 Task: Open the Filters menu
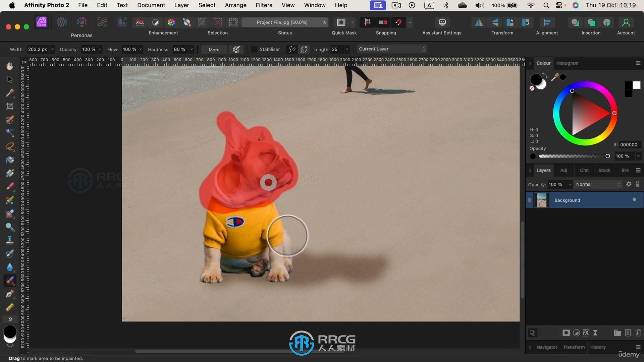click(x=264, y=5)
